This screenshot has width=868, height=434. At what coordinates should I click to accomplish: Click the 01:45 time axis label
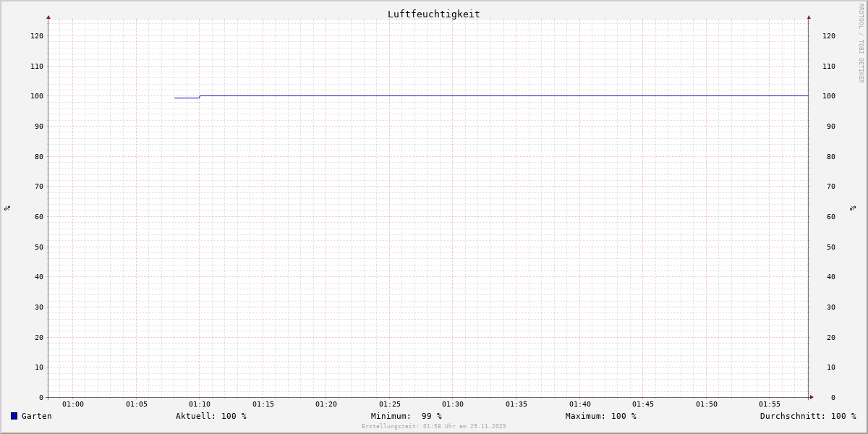pos(643,404)
